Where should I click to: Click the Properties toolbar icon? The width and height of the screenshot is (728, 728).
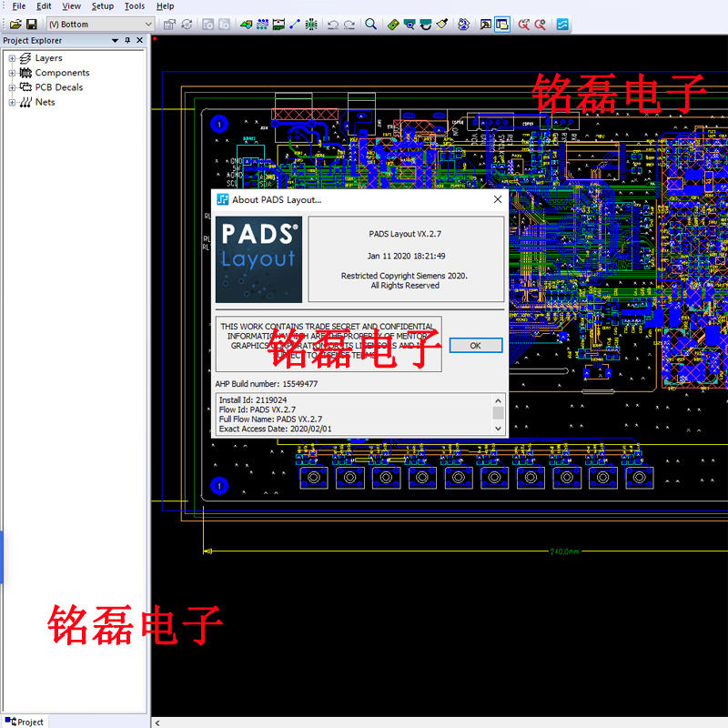coord(170,25)
